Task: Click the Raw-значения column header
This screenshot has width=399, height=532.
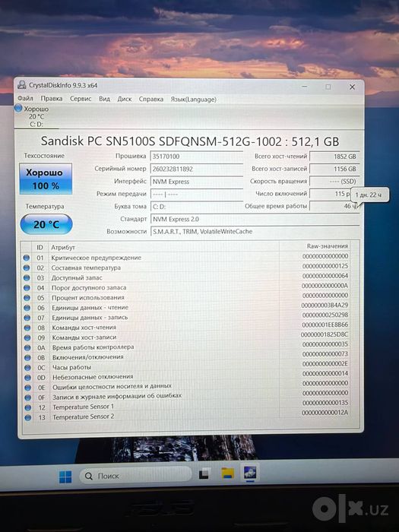Action: [x=327, y=246]
